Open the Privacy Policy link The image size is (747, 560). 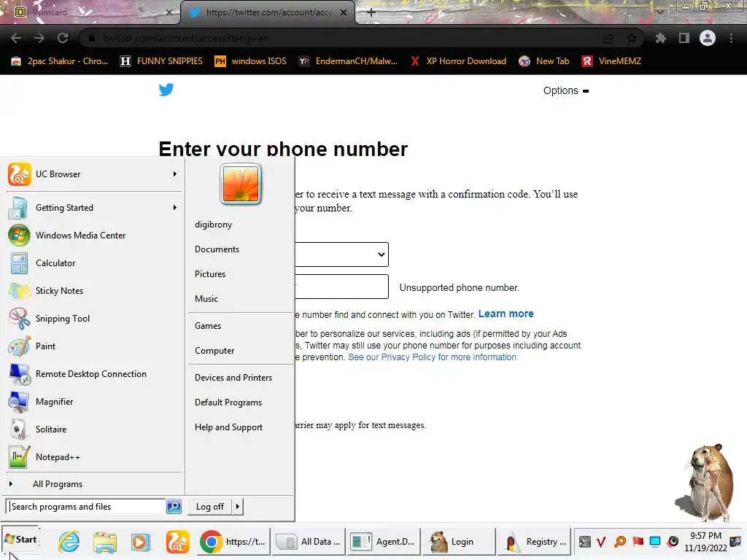[432, 357]
